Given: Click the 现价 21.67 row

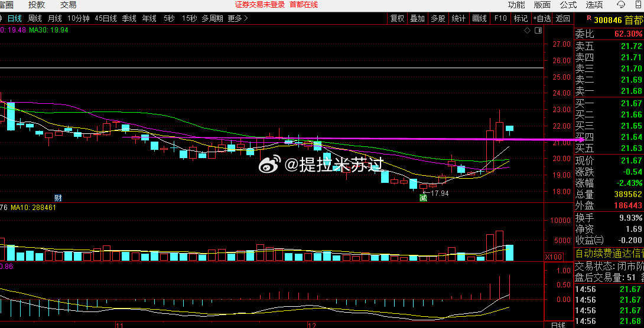Looking at the screenshot, I should [x=609, y=160].
